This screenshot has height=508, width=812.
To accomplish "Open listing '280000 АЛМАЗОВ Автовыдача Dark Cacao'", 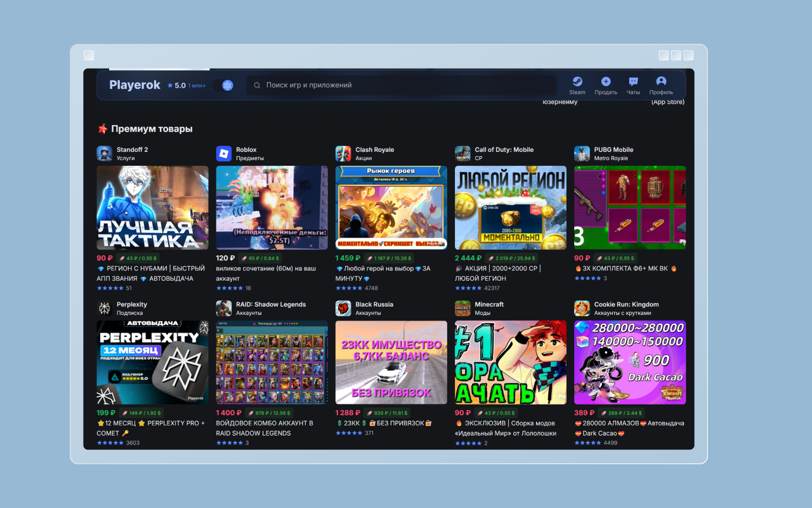I will tap(629, 429).
